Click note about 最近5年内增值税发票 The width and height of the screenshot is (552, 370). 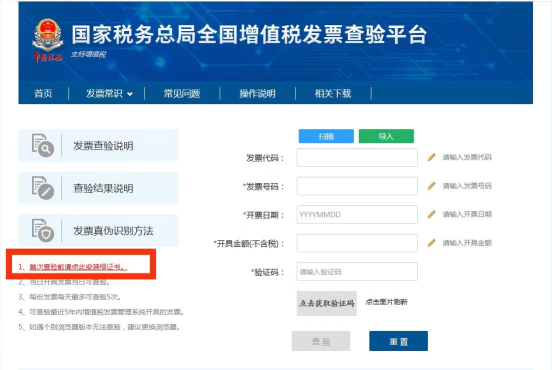click(101, 312)
